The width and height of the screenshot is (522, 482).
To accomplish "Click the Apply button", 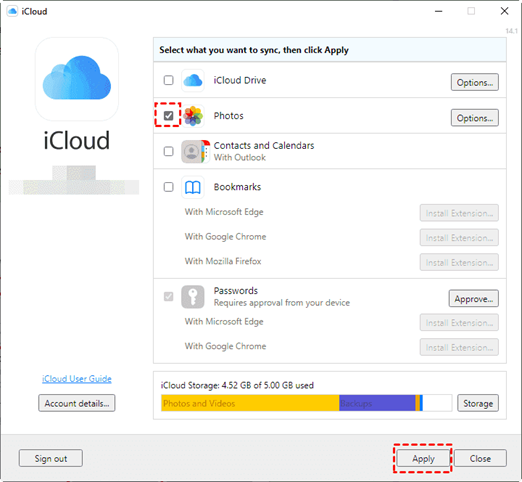I will click(x=423, y=458).
